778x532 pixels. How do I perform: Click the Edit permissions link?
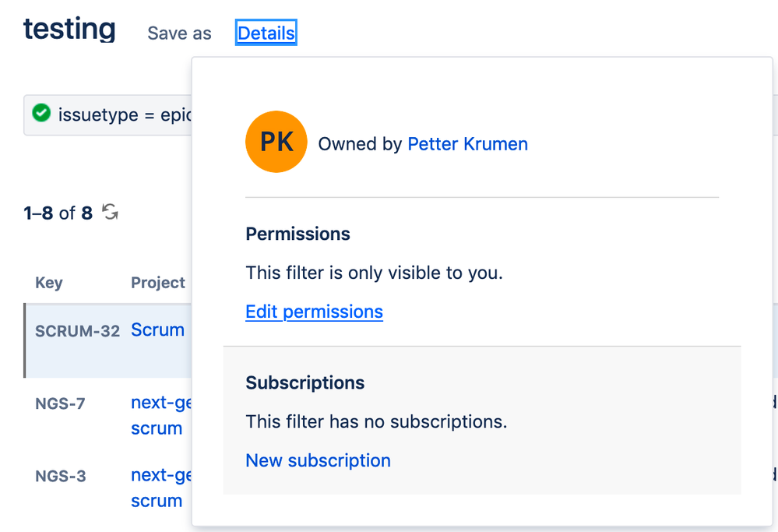[x=314, y=312]
